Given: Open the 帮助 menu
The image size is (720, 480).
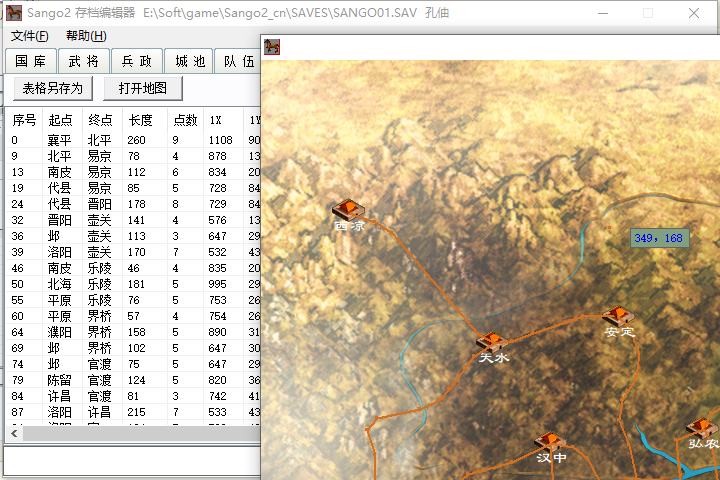Looking at the screenshot, I should pyautogui.click(x=86, y=36).
